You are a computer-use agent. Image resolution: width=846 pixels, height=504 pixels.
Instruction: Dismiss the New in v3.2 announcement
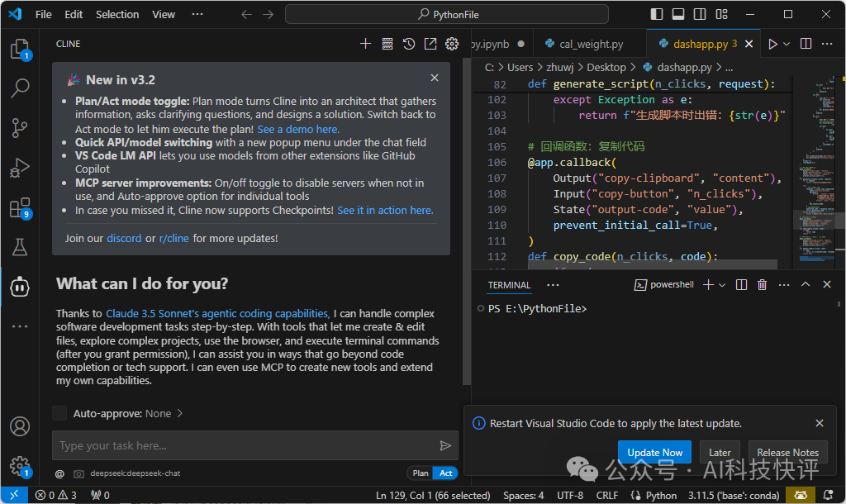coord(435,78)
